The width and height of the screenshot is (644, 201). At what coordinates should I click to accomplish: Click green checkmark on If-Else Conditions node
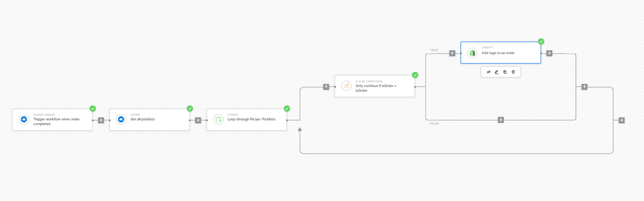click(415, 75)
